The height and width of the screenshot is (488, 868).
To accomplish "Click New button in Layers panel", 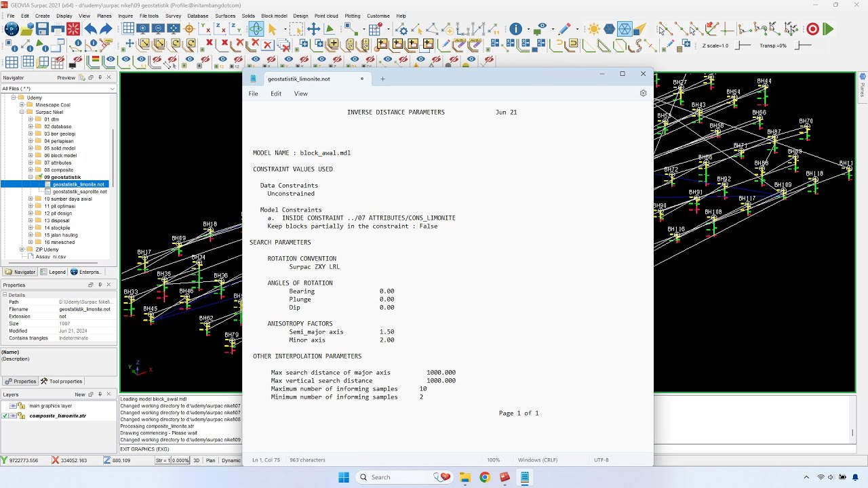I will 80,394.
